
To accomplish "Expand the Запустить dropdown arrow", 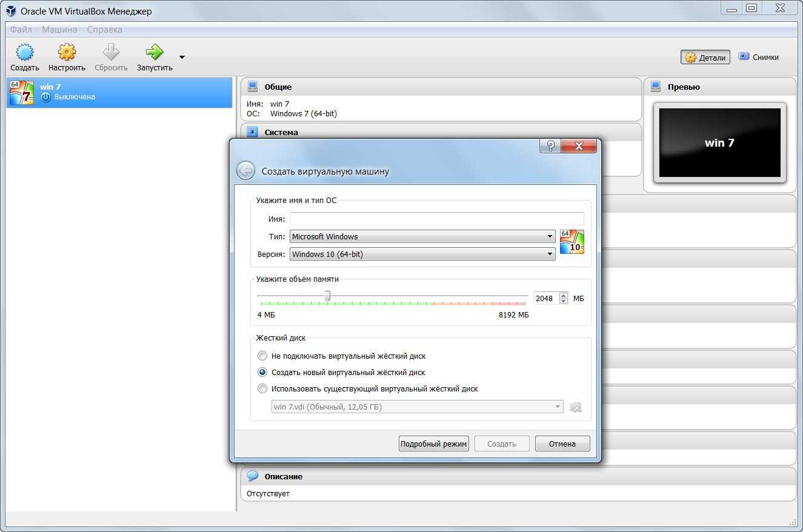I will pos(182,58).
